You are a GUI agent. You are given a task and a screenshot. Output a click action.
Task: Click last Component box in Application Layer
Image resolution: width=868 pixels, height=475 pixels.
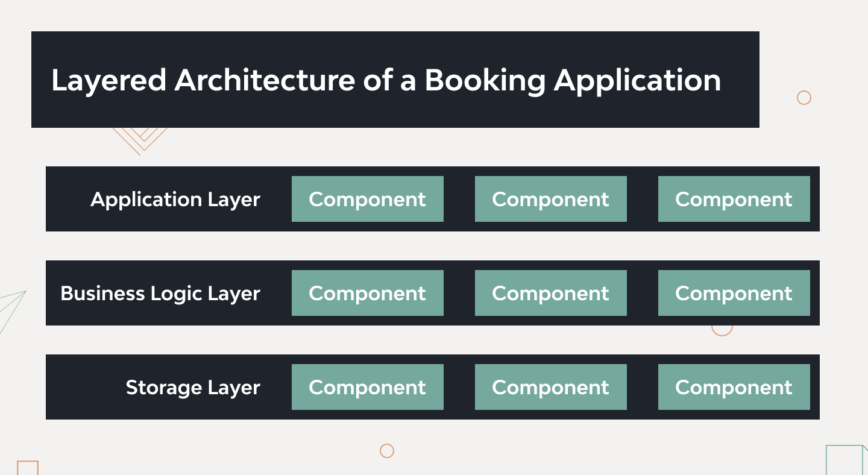734,199
